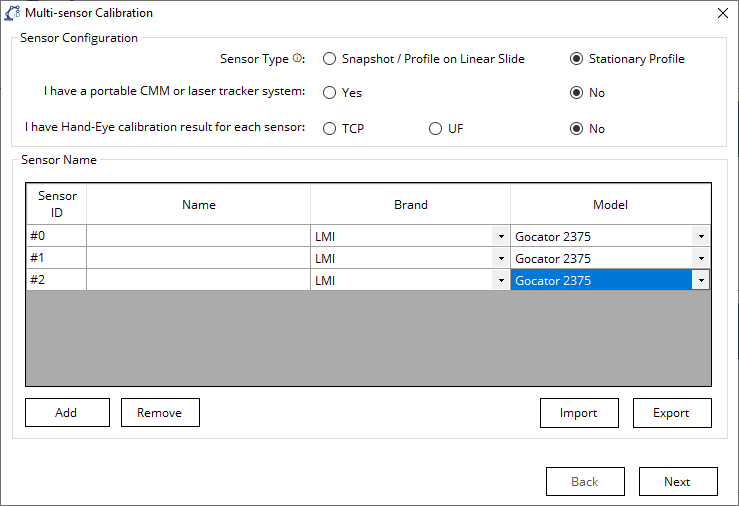The height and width of the screenshot is (506, 739).
Task: Select the #1 sensor ID cell
Action: tap(57, 258)
